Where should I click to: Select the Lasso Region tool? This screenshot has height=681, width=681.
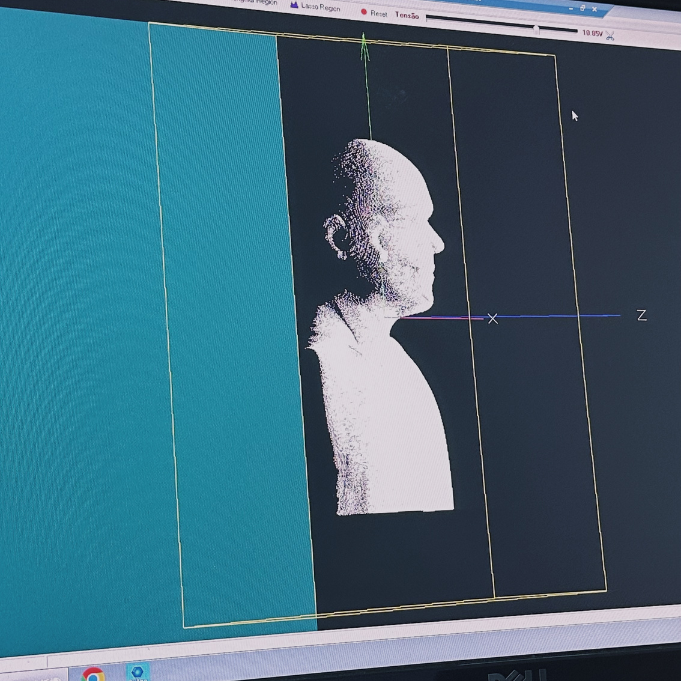pyautogui.click(x=315, y=7)
